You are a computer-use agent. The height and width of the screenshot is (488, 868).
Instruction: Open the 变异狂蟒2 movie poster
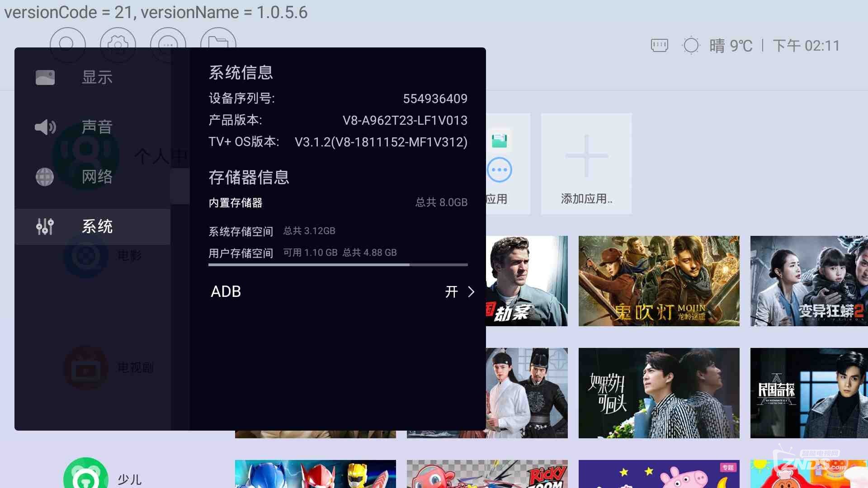(x=809, y=281)
